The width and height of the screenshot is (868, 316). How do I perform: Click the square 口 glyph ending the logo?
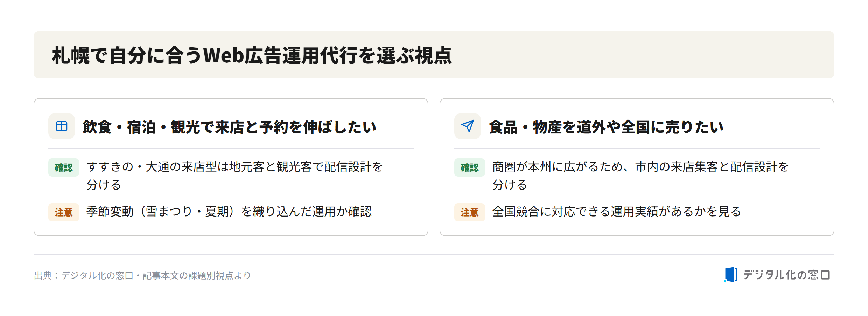click(825, 275)
